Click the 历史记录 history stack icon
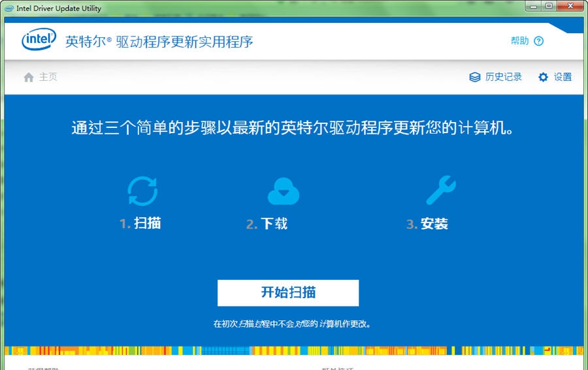The image size is (588, 370). tap(475, 77)
